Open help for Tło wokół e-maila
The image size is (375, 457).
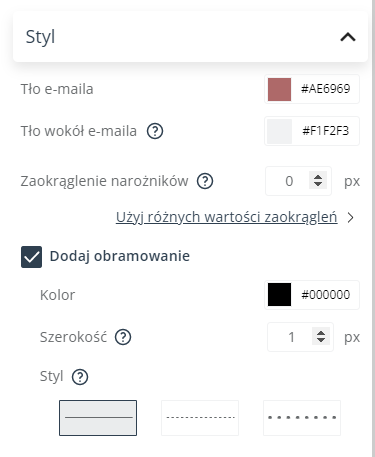tap(155, 131)
